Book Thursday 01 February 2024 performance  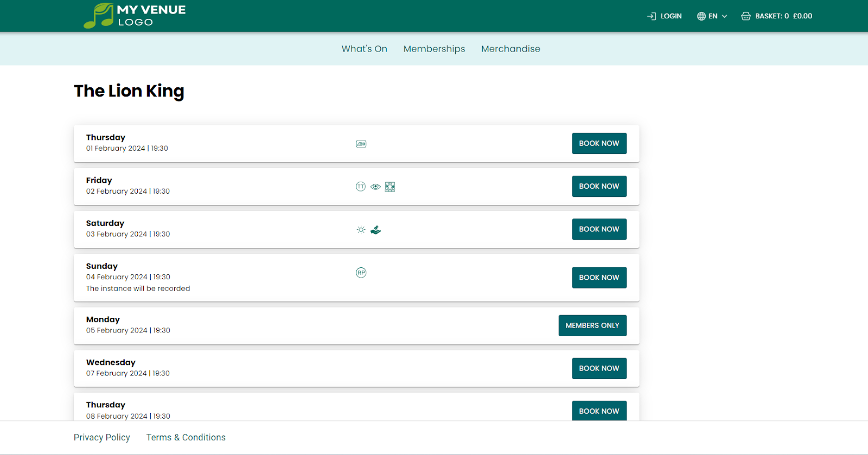[x=599, y=143]
